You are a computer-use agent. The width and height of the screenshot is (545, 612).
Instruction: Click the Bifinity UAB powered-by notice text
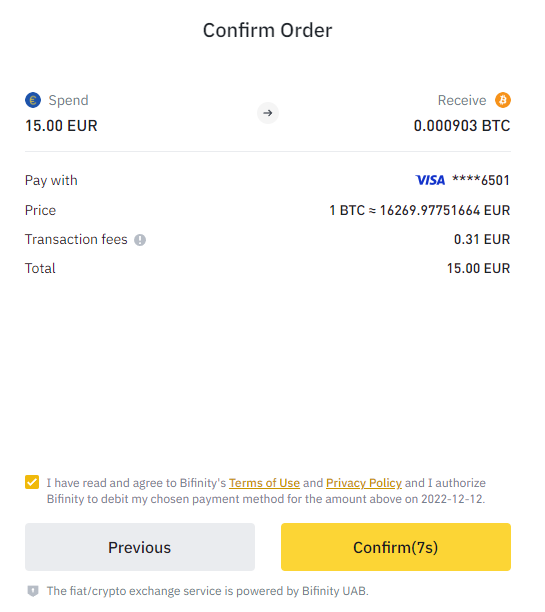(208, 591)
